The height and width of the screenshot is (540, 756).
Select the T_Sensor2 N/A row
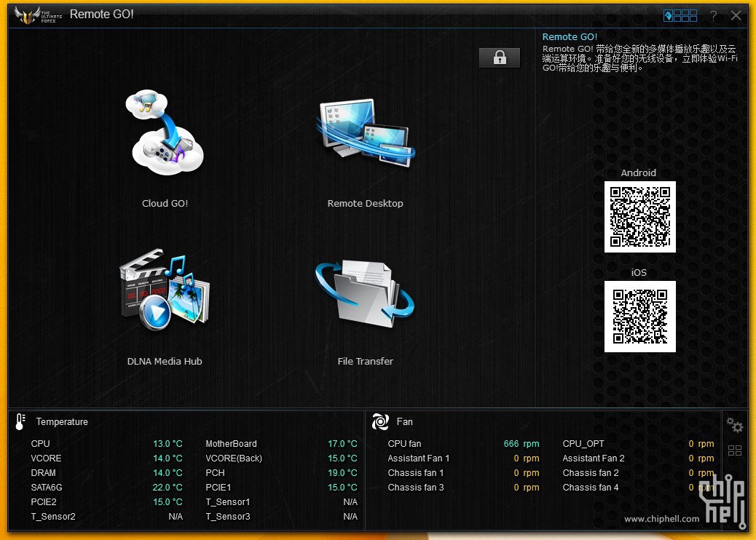(106, 517)
